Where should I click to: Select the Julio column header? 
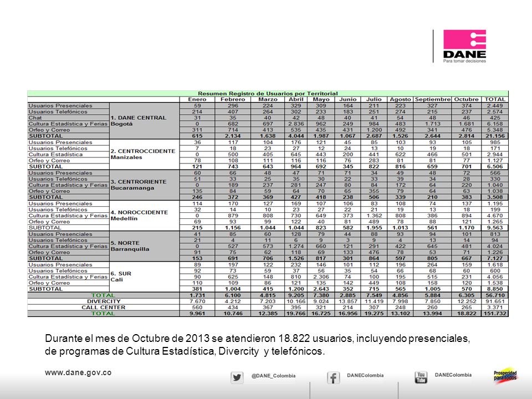[x=374, y=99]
